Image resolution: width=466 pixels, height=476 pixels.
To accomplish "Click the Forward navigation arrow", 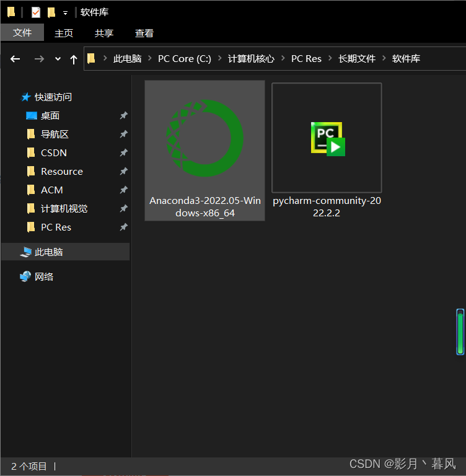I will coord(39,59).
